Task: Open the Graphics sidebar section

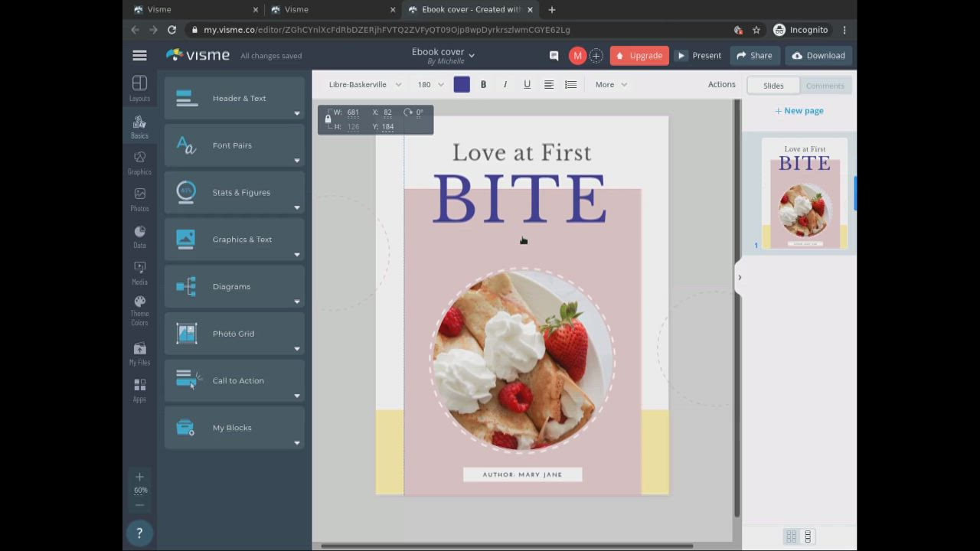Action: pos(139,162)
